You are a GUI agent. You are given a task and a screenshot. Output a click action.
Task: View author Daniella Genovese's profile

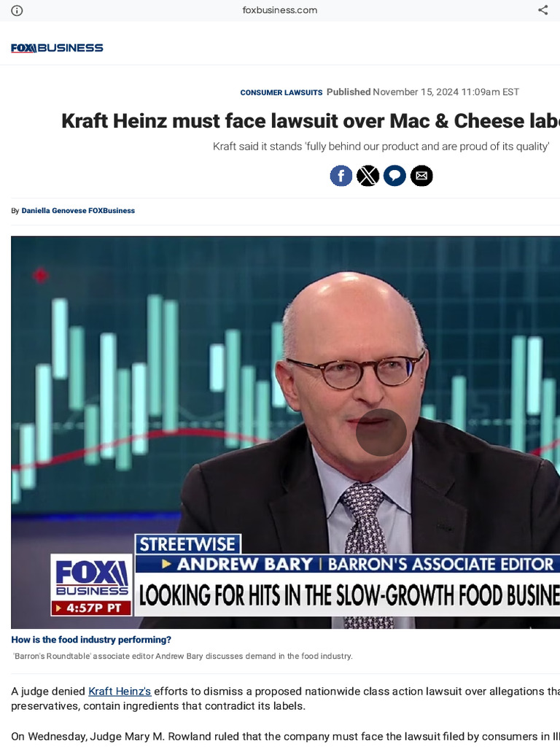(54, 211)
